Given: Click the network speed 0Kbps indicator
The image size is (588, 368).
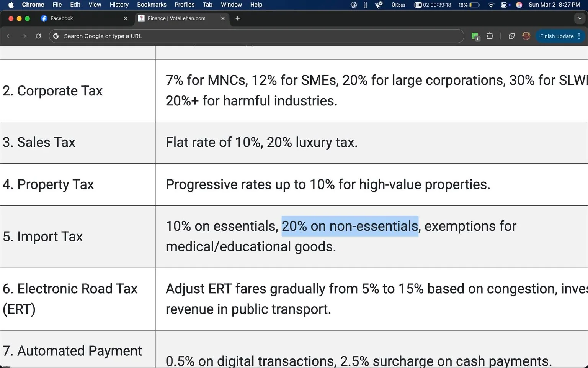Looking at the screenshot, I should tap(398, 5).
